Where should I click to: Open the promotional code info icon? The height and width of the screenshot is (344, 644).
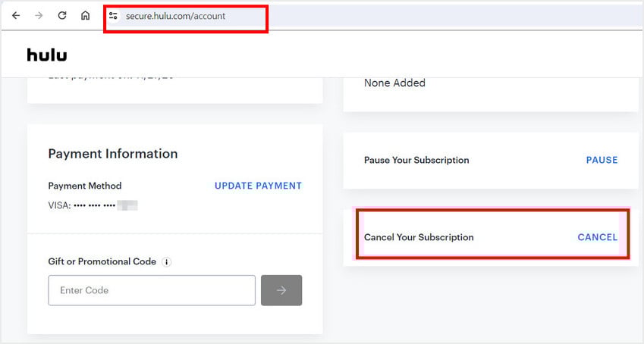click(166, 262)
